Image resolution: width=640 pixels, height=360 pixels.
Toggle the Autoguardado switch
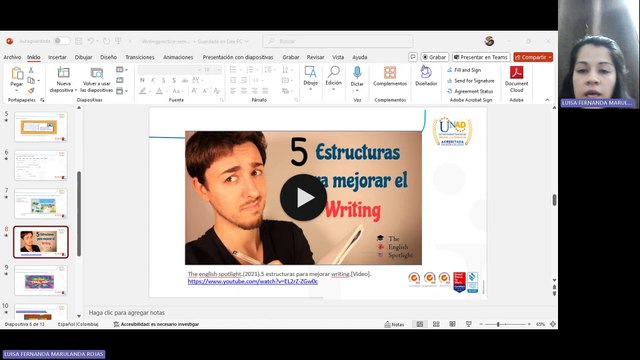(x=62, y=41)
